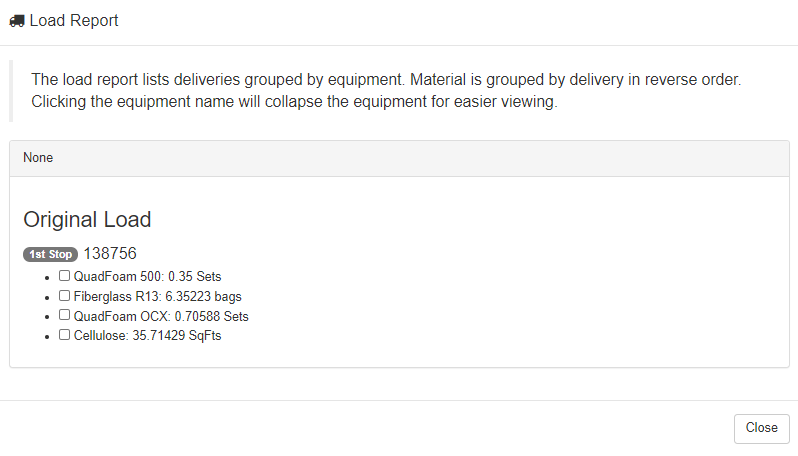Check the QuadFoam 500 checkbox
This screenshot has width=798, height=456.
(x=64, y=275)
